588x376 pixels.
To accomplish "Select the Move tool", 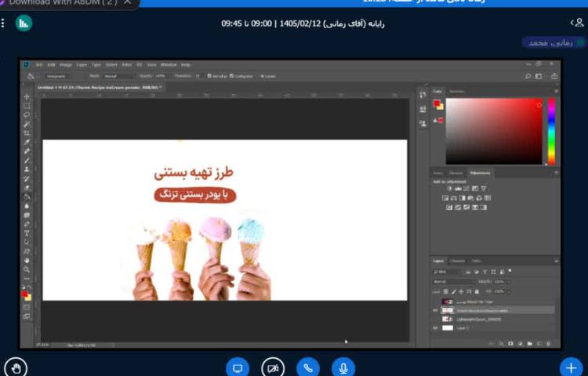I will pyautogui.click(x=27, y=96).
